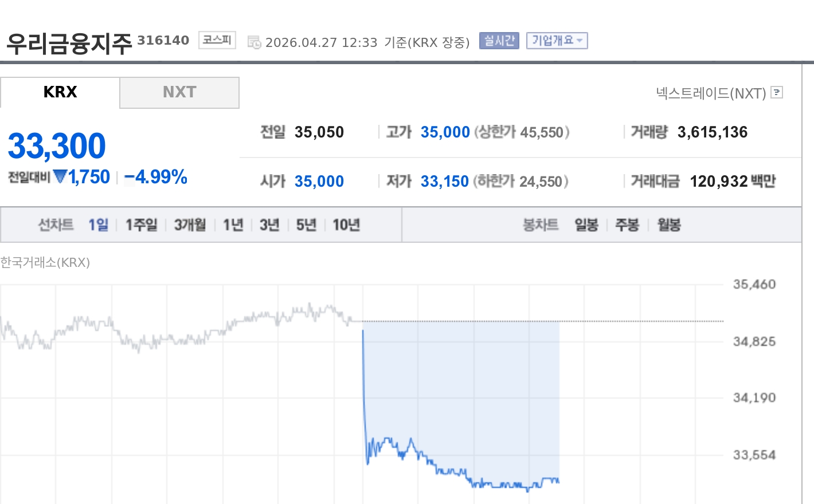814x504 pixels.
Task: Click the 코스피 market badge
Action: pyautogui.click(x=216, y=40)
